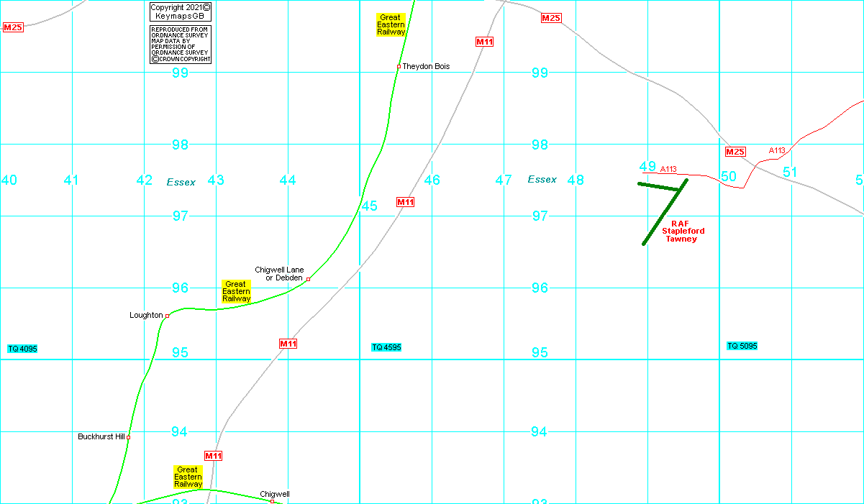This screenshot has height=504, width=864.
Task: Select the Great Eastern Railway label beside Theydon Bois
Action: click(391, 24)
